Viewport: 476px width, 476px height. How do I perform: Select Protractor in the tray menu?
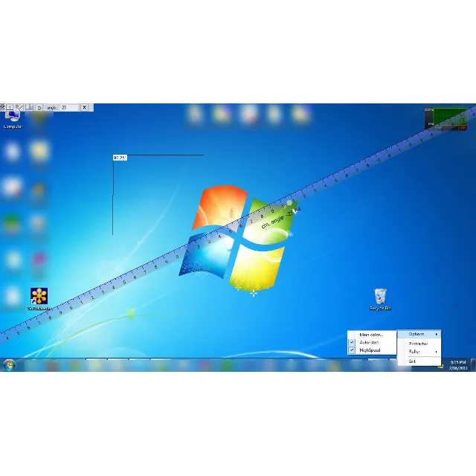pyautogui.click(x=418, y=344)
